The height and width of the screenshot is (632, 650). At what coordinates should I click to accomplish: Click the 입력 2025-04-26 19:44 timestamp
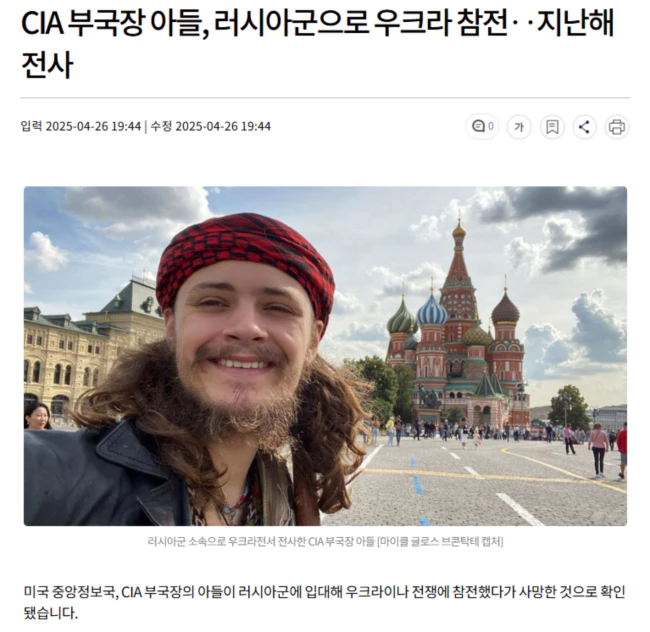tap(81, 126)
